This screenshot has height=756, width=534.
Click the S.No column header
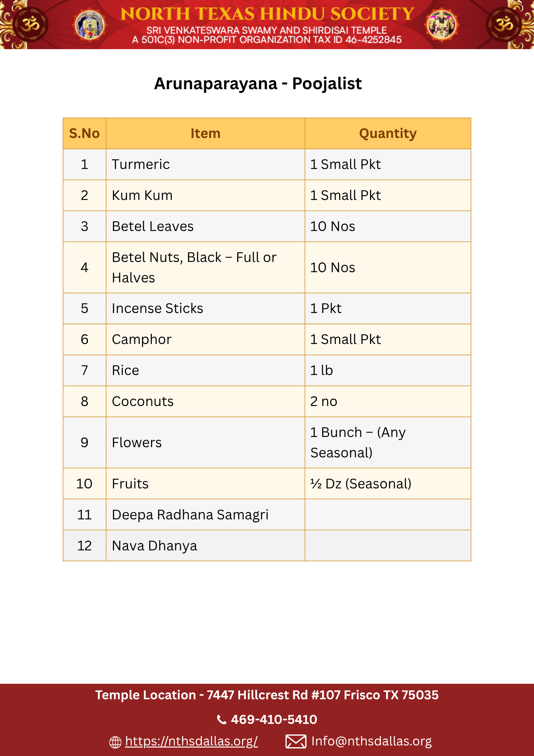point(84,133)
